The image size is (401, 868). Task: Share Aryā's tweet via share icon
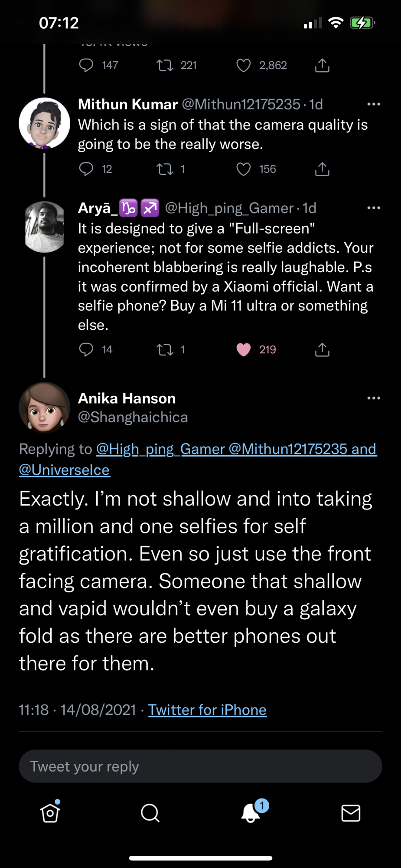coord(322,349)
